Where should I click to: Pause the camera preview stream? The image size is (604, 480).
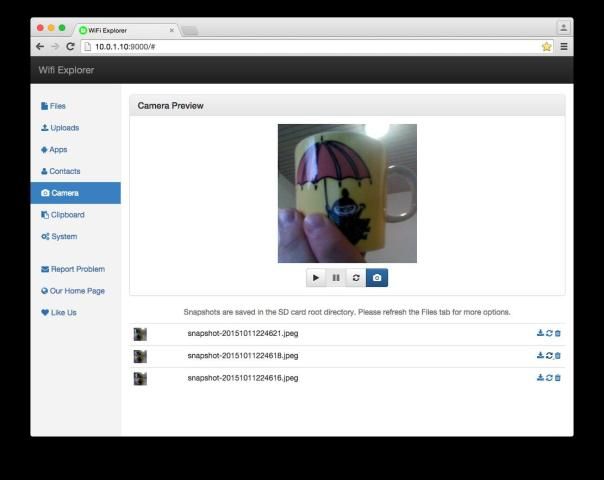coord(336,278)
